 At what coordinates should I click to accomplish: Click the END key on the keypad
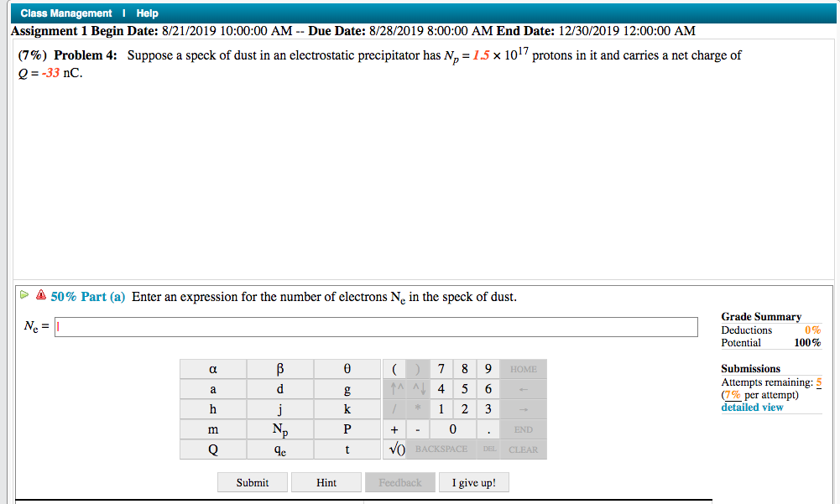[x=523, y=429]
